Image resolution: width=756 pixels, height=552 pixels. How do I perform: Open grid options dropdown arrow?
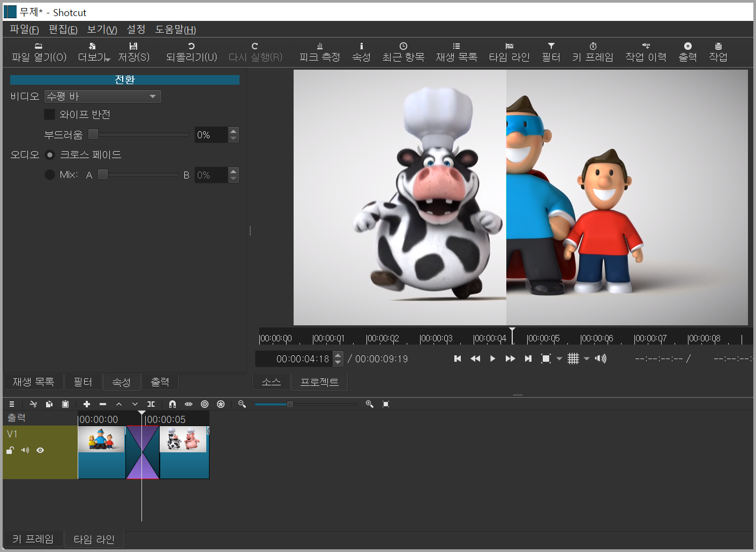587,359
